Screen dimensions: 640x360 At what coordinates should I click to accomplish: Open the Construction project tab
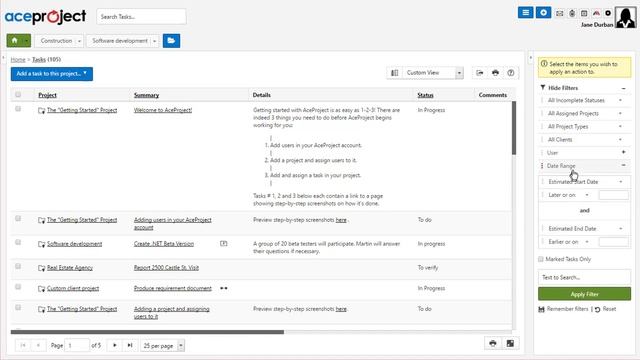[56, 41]
